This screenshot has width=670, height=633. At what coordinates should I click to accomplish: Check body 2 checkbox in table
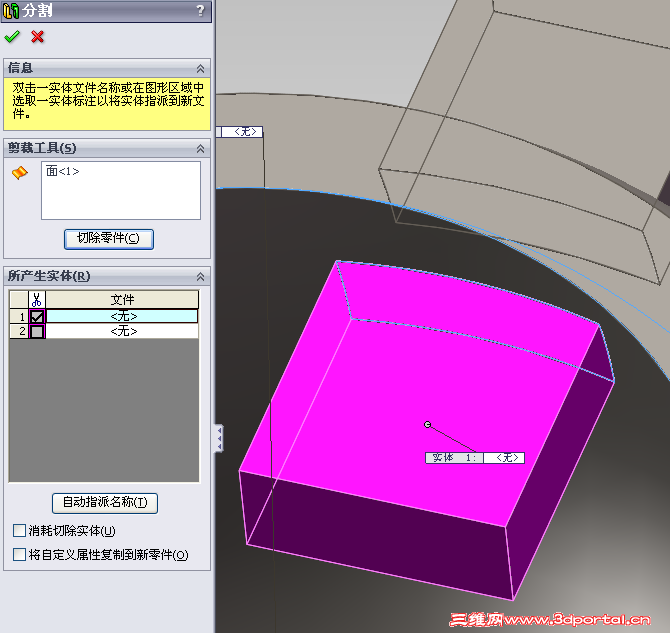coord(37,331)
